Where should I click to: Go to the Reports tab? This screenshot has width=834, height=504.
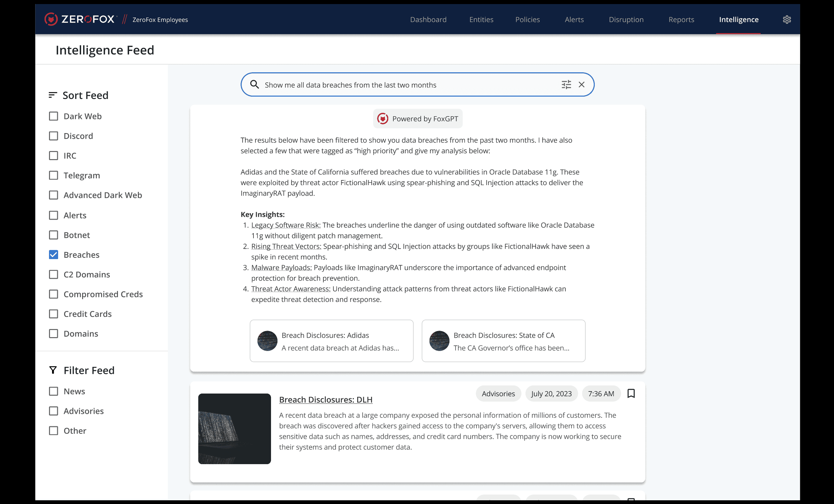click(681, 20)
